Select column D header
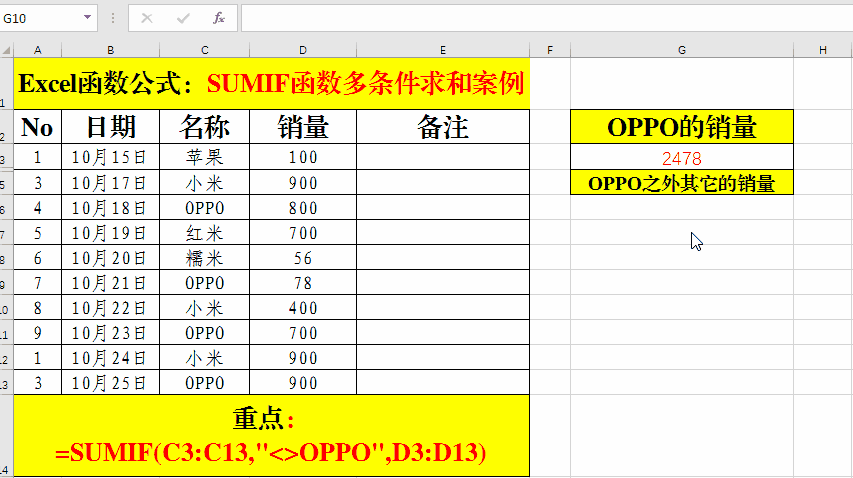853x478 pixels. tap(303, 51)
